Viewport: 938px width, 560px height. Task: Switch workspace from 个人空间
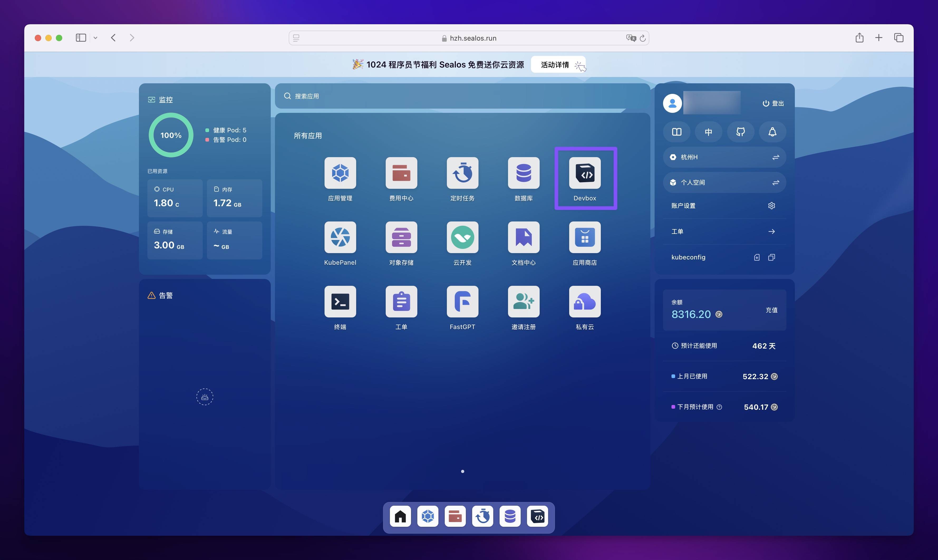pyautogui.click(x=775, y=183)
